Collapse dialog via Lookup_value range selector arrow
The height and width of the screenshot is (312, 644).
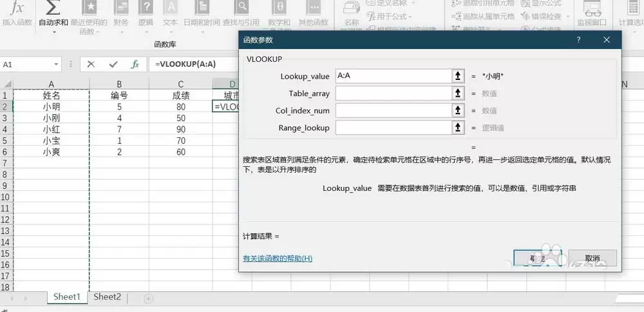pos(458,76)
